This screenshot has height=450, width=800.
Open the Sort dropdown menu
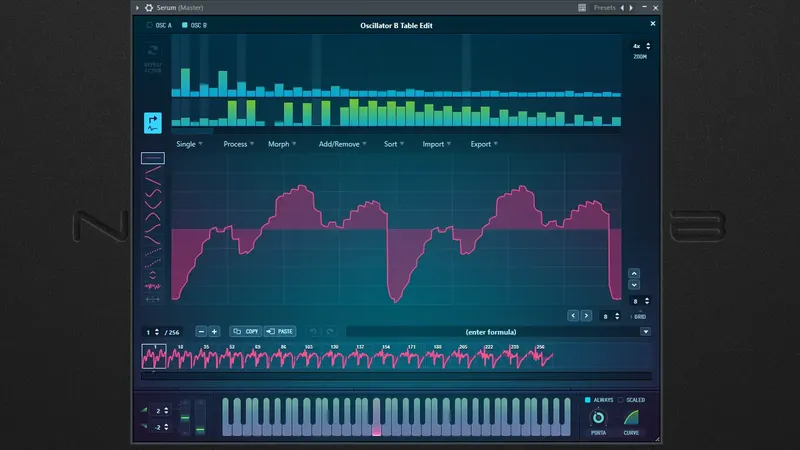pyautogui.click(x=394, y=144)
